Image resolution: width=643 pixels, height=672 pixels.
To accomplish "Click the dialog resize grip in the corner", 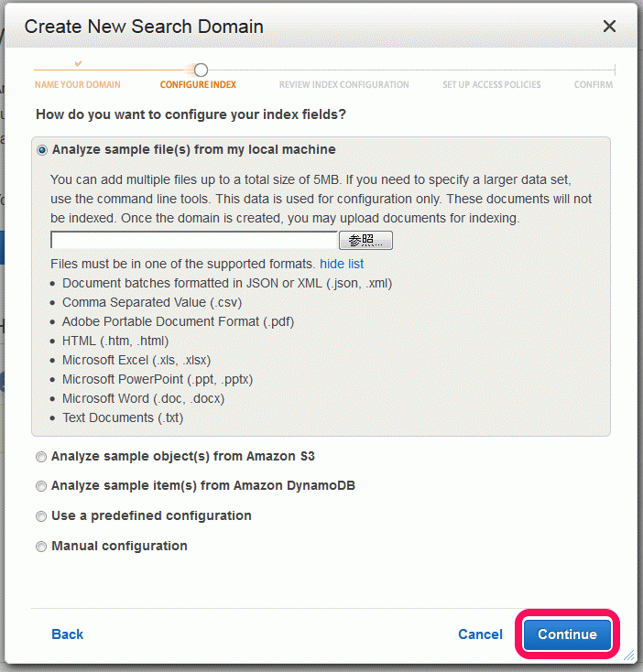I will pos(628,655).
